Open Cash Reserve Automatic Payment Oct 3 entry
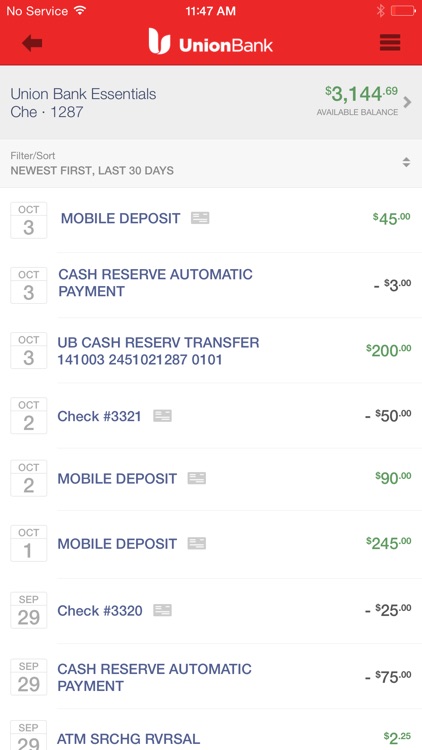Viewport: 422px width, 750px height. [211, 285]
